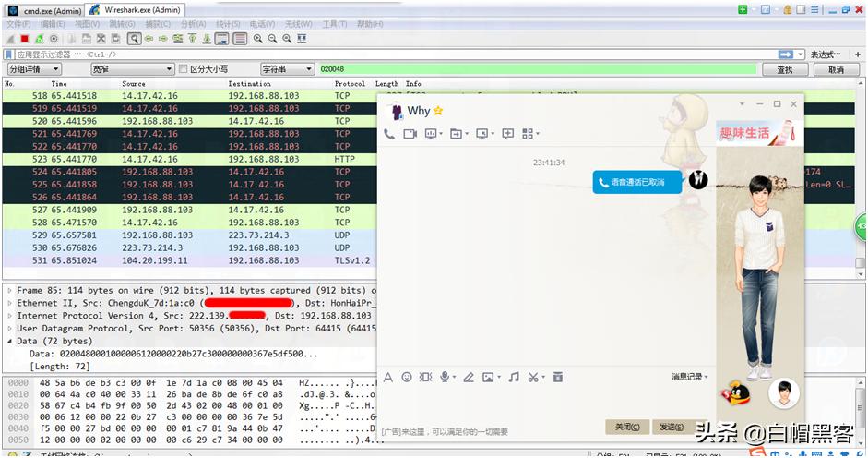Open the display filter history dropdown arrow
Image resolution: width=868 pixels, height=458 pixels.
[800, 54]
